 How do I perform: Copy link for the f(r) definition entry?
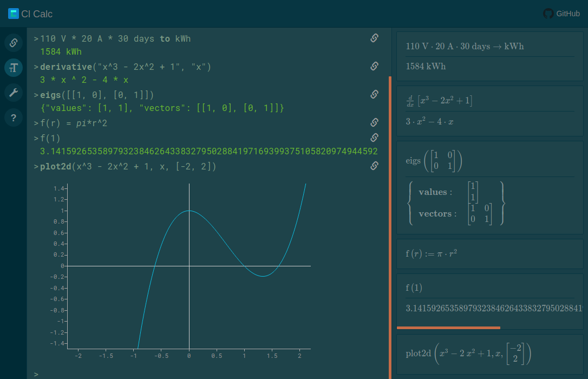(x=374, y=122)
